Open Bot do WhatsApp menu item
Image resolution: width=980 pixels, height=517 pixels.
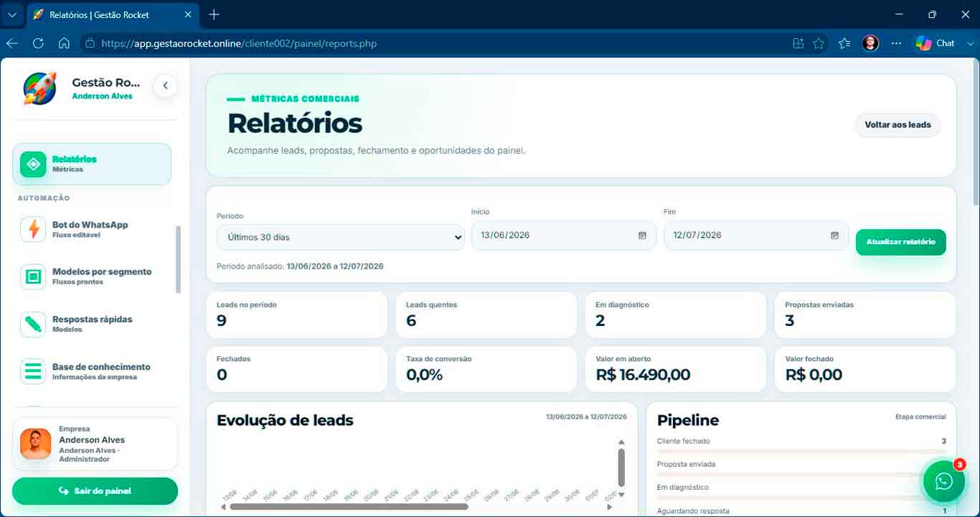(92, 229)
